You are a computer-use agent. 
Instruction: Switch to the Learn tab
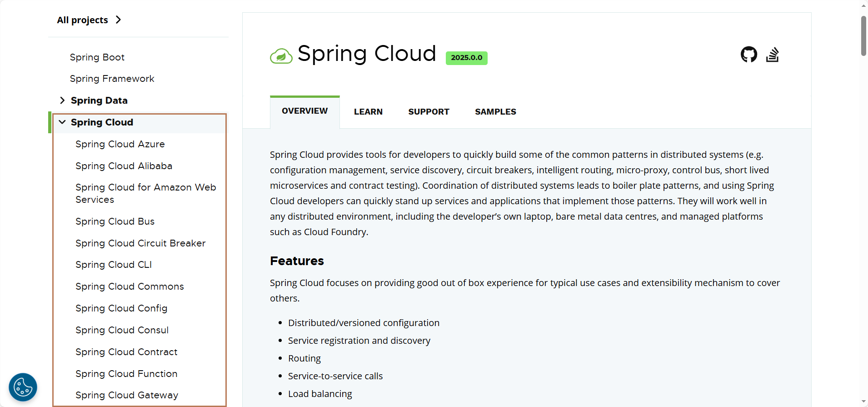click(368, 112)
